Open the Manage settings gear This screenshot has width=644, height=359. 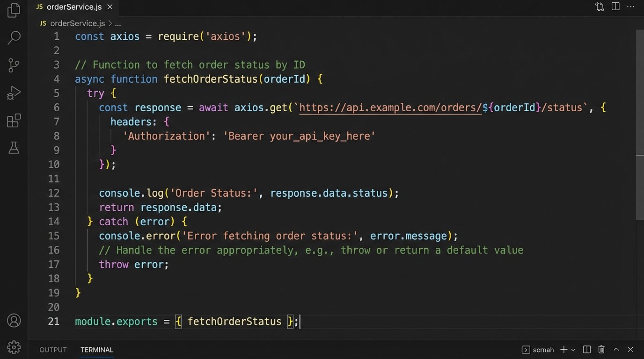pos(14,347)
